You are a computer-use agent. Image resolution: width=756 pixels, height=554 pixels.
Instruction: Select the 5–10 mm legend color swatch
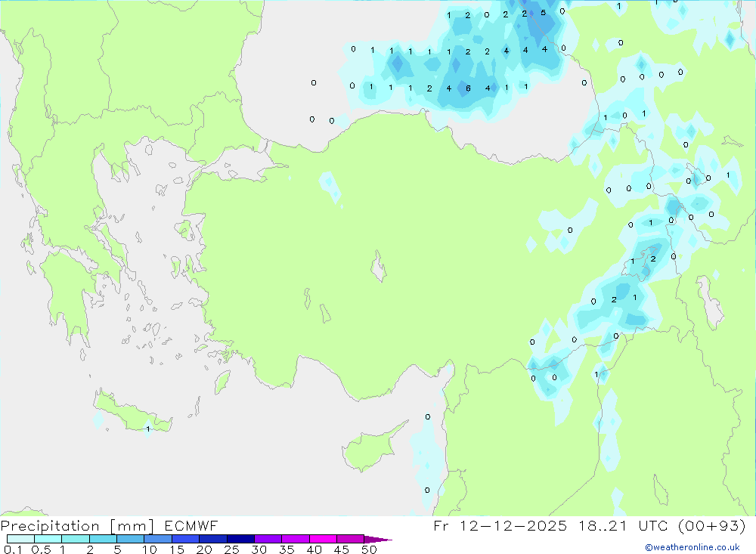click(131, 539)
